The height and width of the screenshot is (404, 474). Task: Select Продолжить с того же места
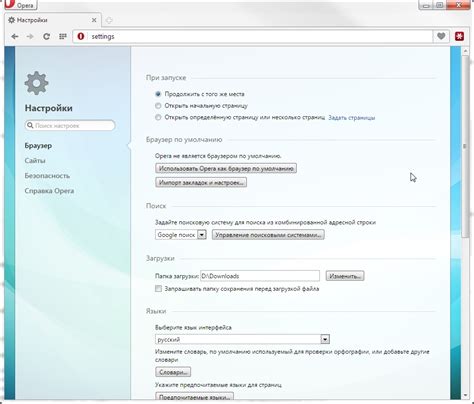[158, 94]
